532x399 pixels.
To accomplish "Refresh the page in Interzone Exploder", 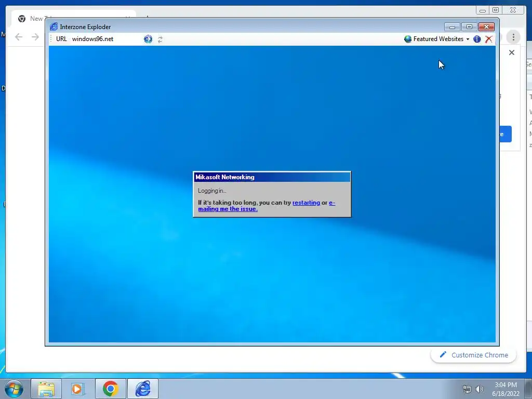I will coord(160,39).
